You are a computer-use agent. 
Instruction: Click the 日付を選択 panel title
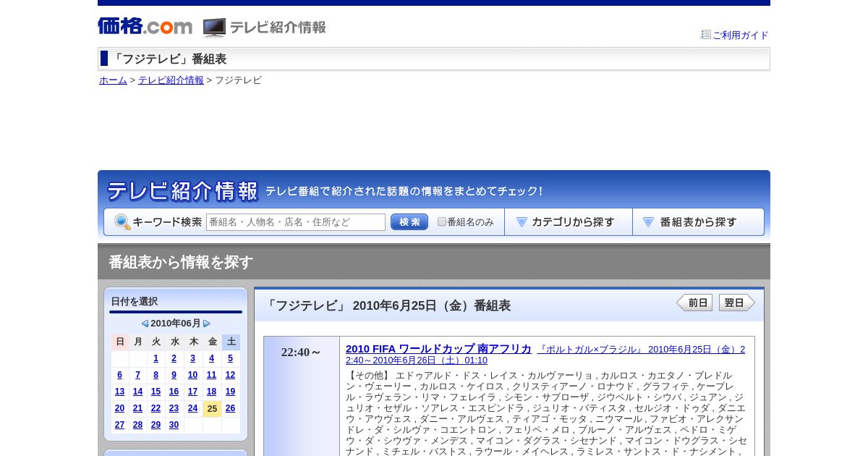pyautogui.click(x=134, y=301)
